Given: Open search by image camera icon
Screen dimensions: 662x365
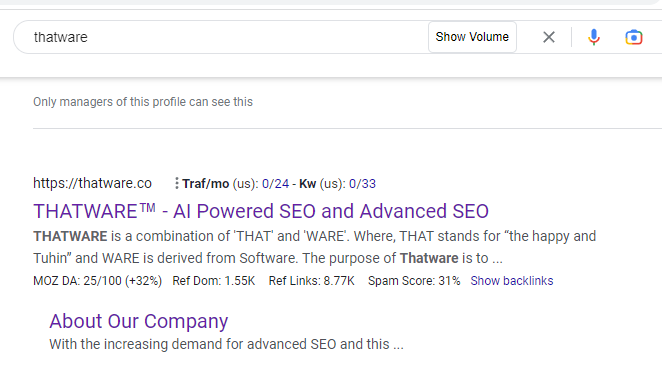Looking at the screenshot, I should 634,37.
